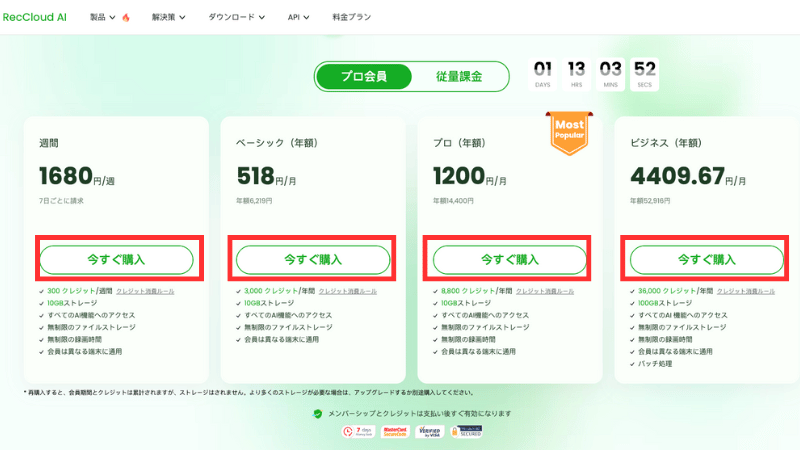The height and width of the screenshot is (450, 800).
Task: Click the 1680 weekly price
Action: (66, 177)
